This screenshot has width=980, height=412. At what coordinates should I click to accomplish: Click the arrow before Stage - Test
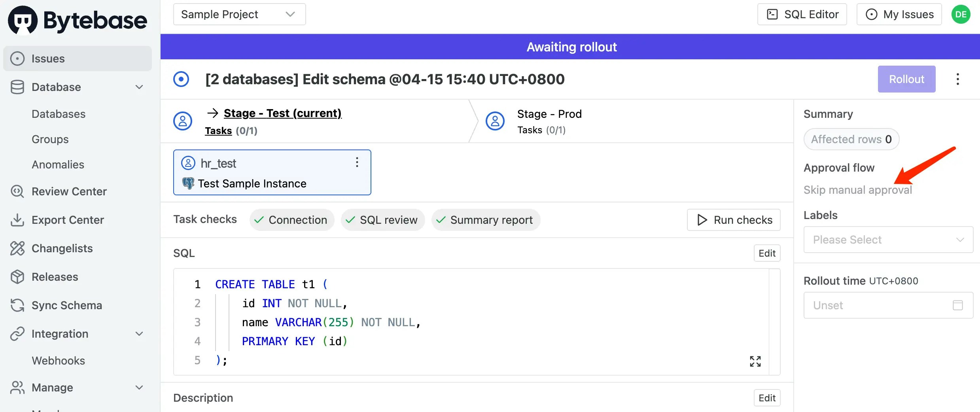click(213, 113)
